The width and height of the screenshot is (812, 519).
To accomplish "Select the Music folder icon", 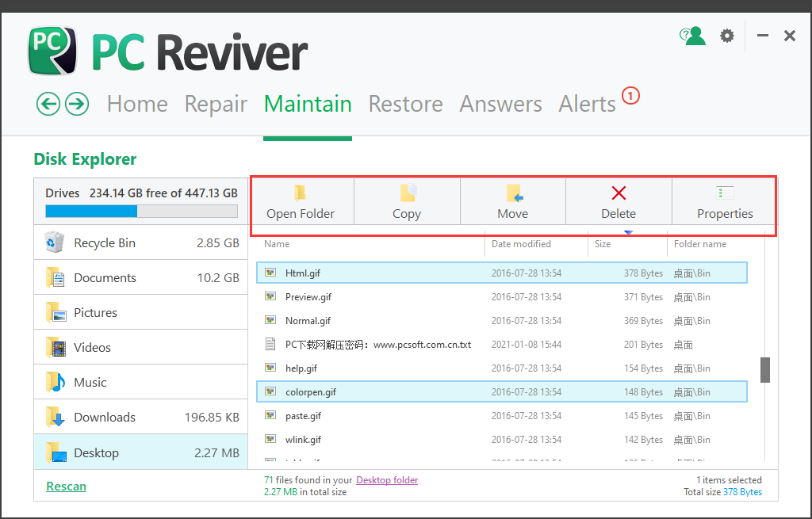I will (x=56, y=383).
